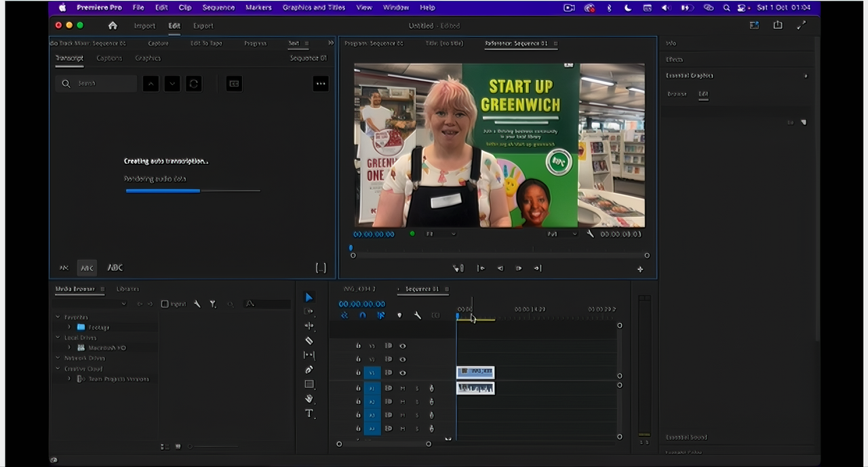Hide the V1 track output eye
868x467 pixels.
tap(402, 373)
